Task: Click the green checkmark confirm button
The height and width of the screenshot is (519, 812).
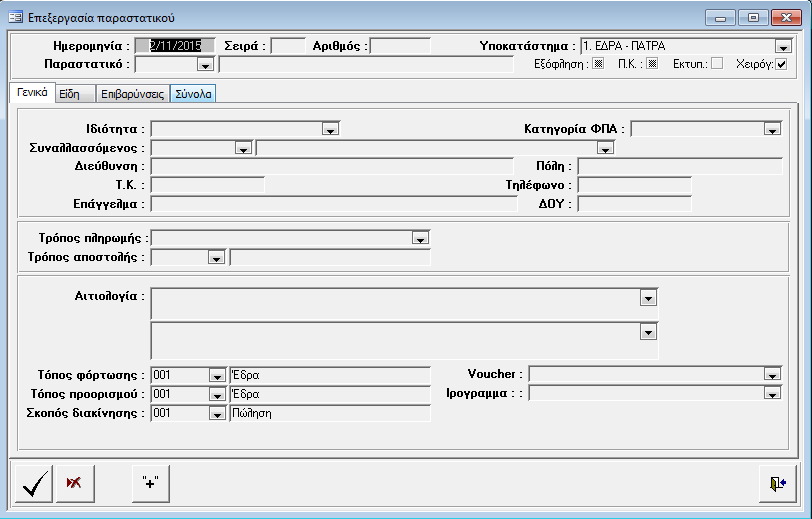Action: pos(35,483)
